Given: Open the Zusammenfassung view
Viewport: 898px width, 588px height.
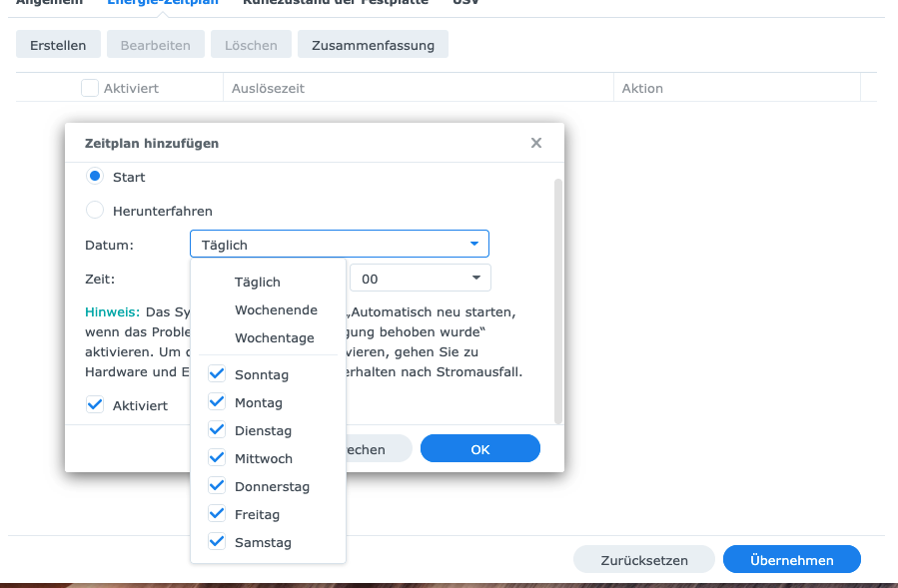Looking at the screenshot, I should [x=373, y=45].
